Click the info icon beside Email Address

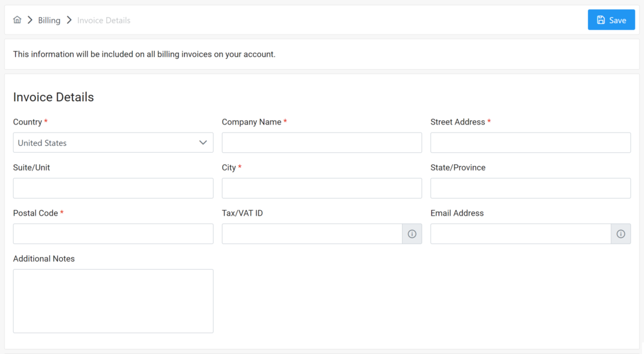pyautogui.click(x=621, y=234)
